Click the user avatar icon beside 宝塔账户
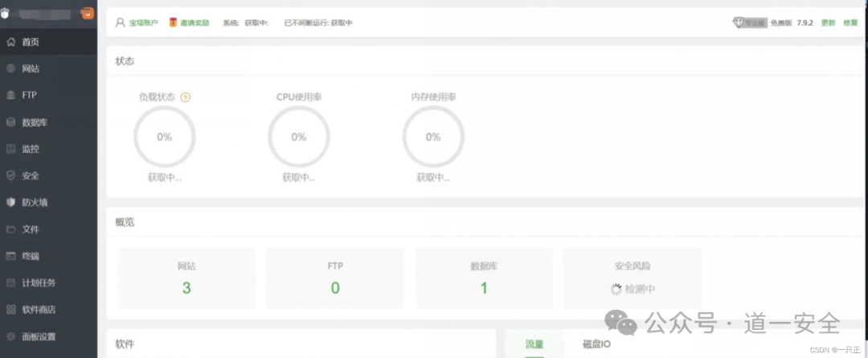The height and width of the screenshot is (358, 868). tap(120, 23)
